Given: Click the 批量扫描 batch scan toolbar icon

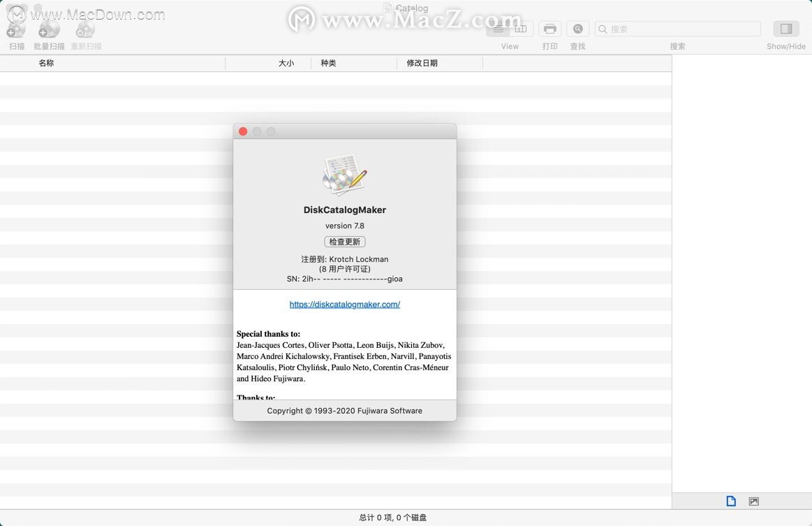Looking at the screenshot, I should point(49,29).
